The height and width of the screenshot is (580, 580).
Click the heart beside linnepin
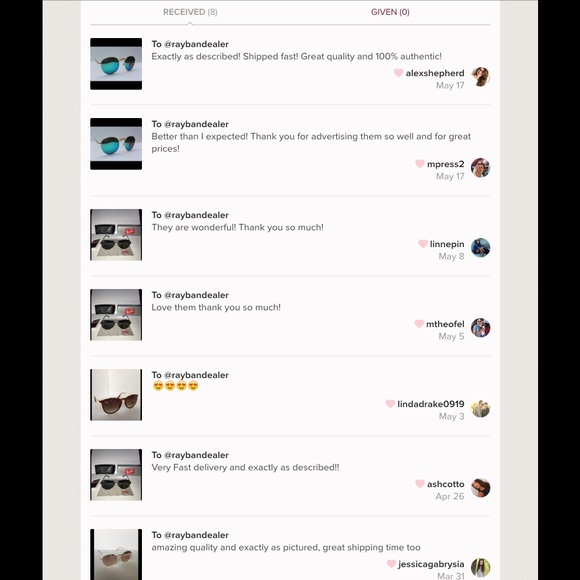[x=423, y=244]
